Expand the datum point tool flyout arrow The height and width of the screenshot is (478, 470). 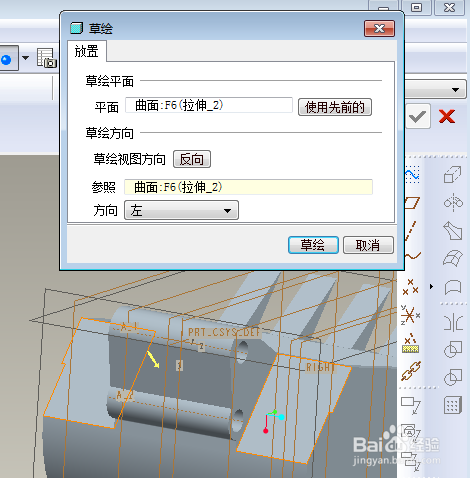(x=431, y=286)
